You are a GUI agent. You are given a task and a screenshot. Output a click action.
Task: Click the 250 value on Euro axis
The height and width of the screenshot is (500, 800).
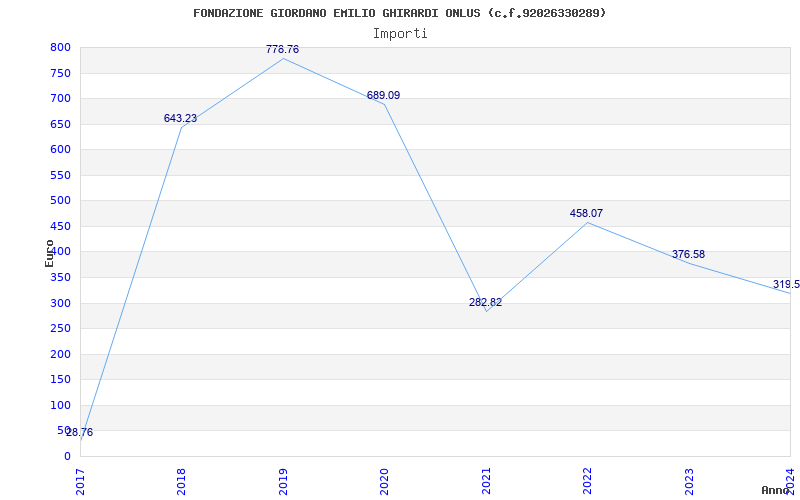tap(60, 329)
